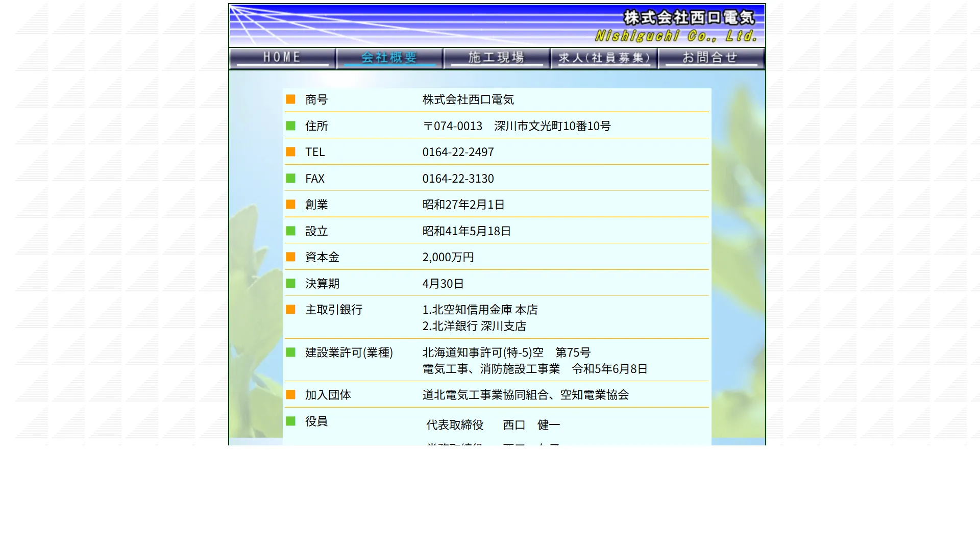Viewport: 980px width, 551px height.
Task: Open the HOME navigation tab
Action: click(x=282, y=58)
